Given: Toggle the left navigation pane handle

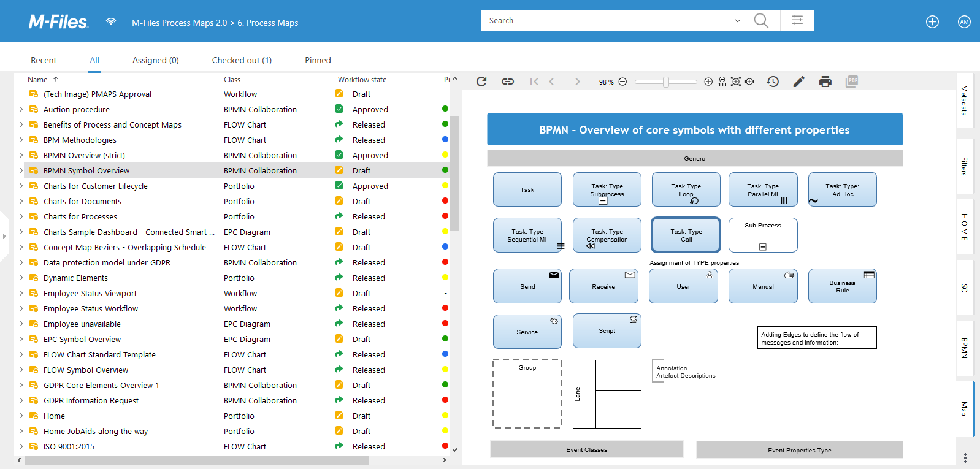Looking at the screenshot, I should (x=4, y=236).
